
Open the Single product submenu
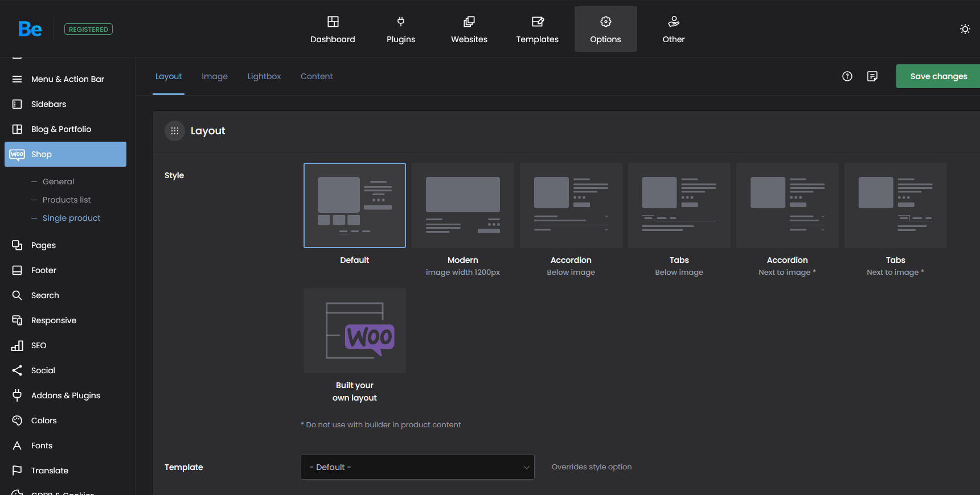71,218
